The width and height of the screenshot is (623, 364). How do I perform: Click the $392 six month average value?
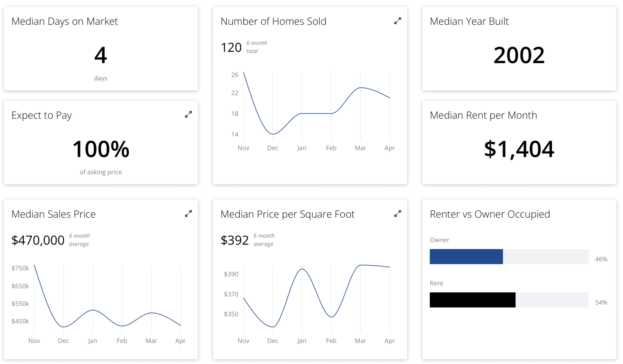234,240
